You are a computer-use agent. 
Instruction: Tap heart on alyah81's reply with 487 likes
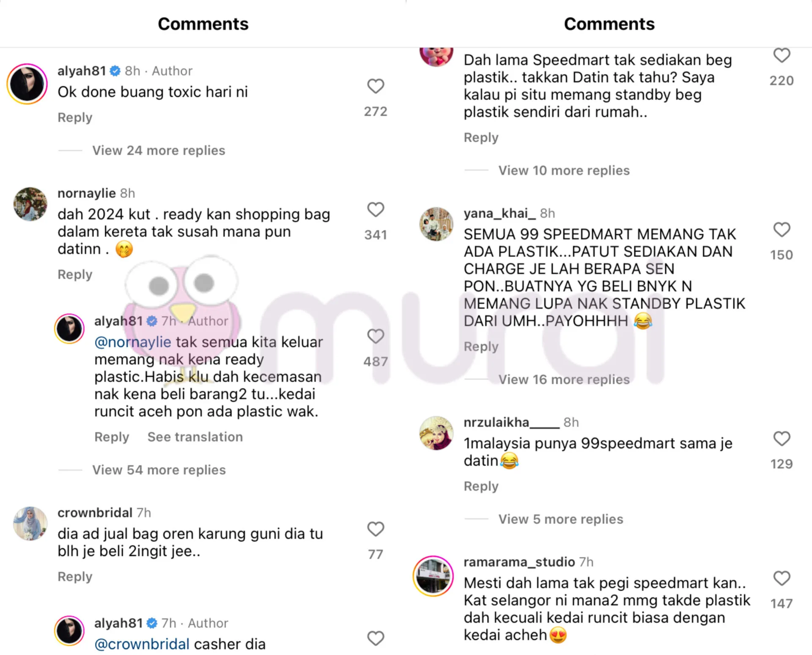pos(375,336)
